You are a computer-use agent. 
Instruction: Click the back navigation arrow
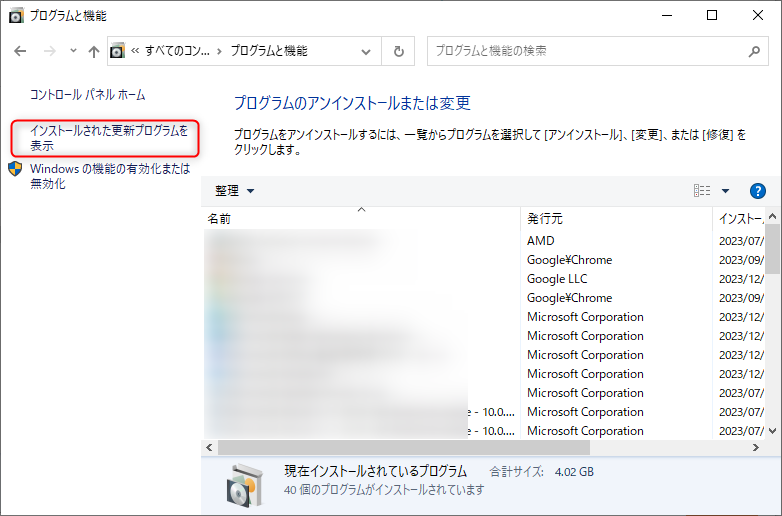coord(20,51)
